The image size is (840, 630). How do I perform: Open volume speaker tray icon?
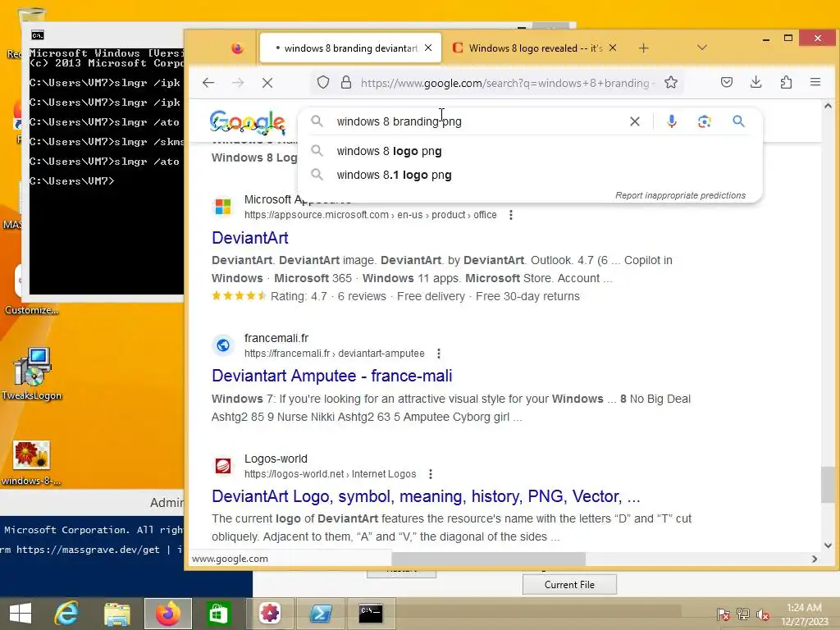tap(762, 614)
